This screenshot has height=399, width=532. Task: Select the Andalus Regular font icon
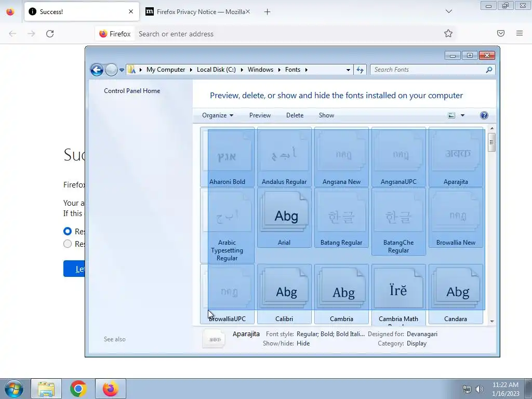(284, 157)
